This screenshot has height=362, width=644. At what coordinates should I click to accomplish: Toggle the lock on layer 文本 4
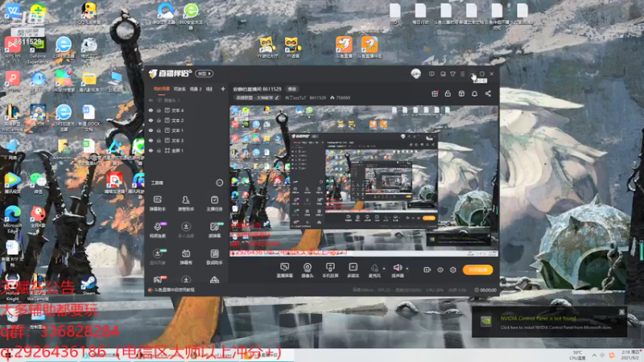click(x=159, y=110)
